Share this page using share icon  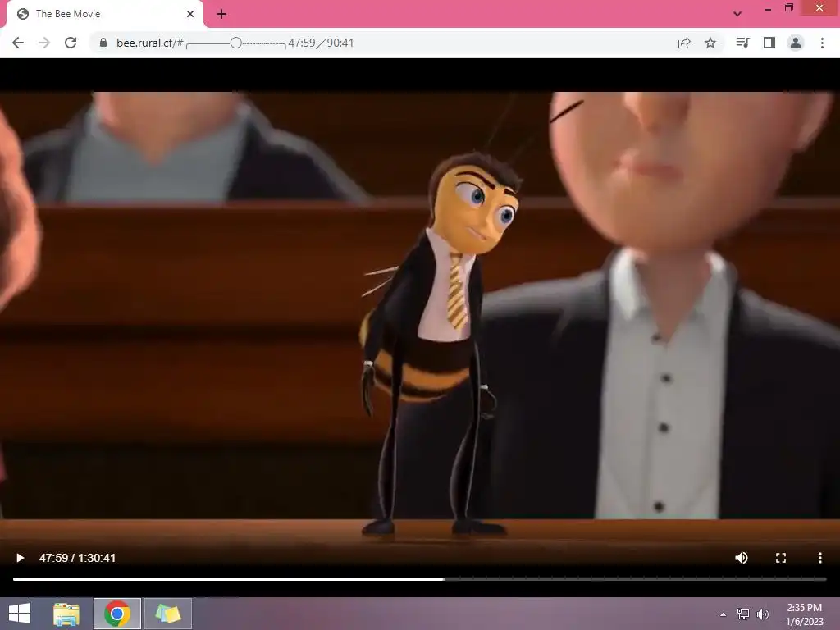click(684, 43)
